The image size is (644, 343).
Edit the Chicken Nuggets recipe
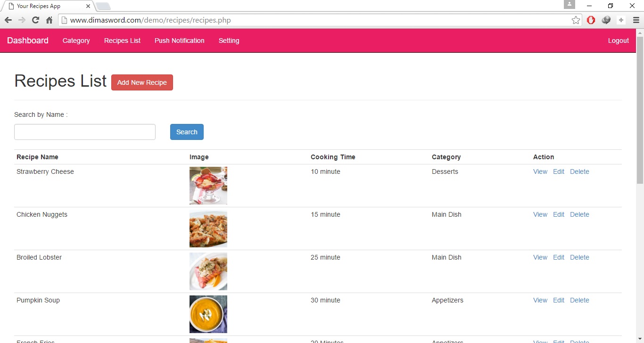point(558,214)
